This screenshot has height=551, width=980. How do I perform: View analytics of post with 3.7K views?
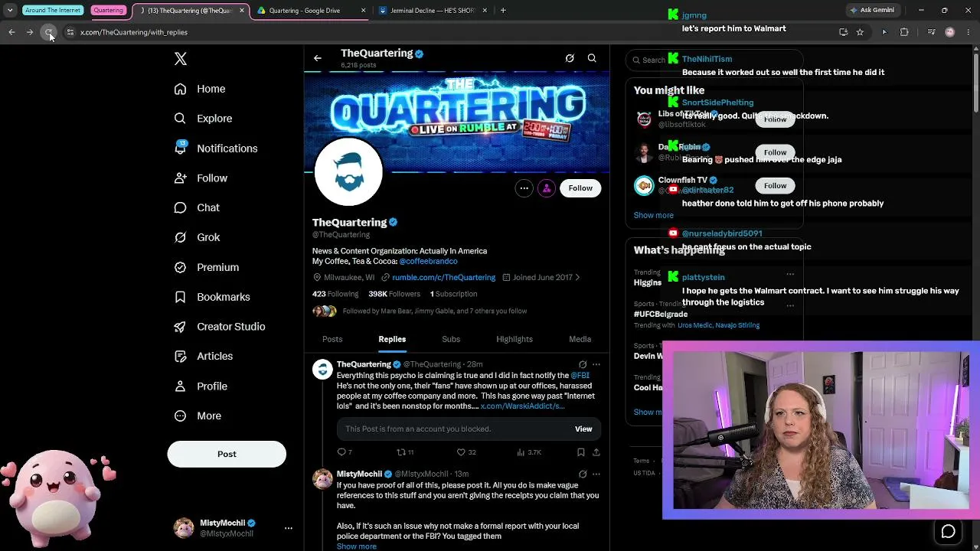tap(529, 452)
